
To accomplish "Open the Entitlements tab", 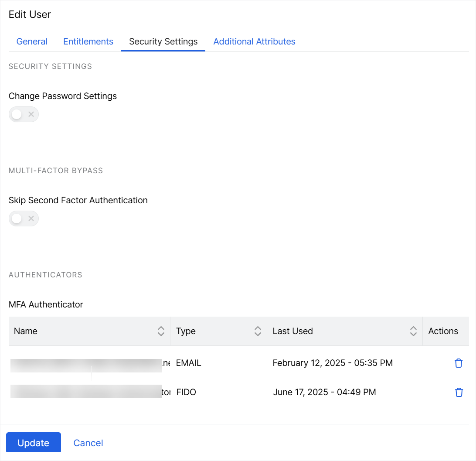I will pyautogui.click(x=88, y=41).
